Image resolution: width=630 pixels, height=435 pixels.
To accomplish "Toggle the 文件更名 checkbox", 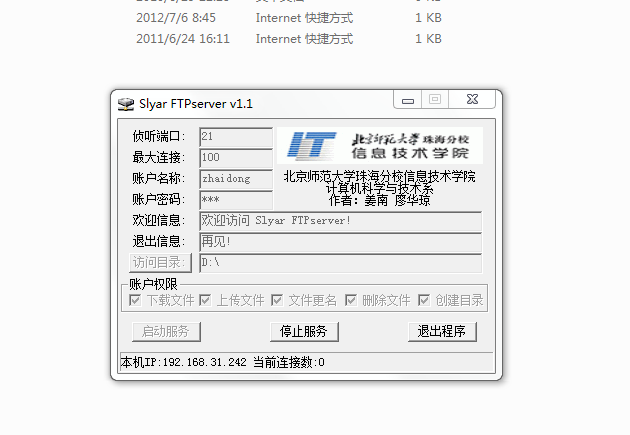I will click(277, 300).
